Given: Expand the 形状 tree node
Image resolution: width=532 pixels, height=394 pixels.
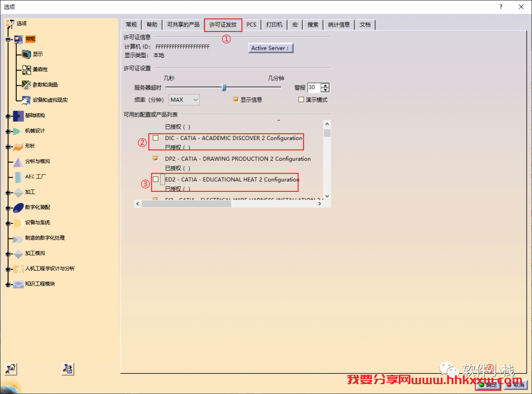Looking at the screenshot, I should (x=8, y=147).
